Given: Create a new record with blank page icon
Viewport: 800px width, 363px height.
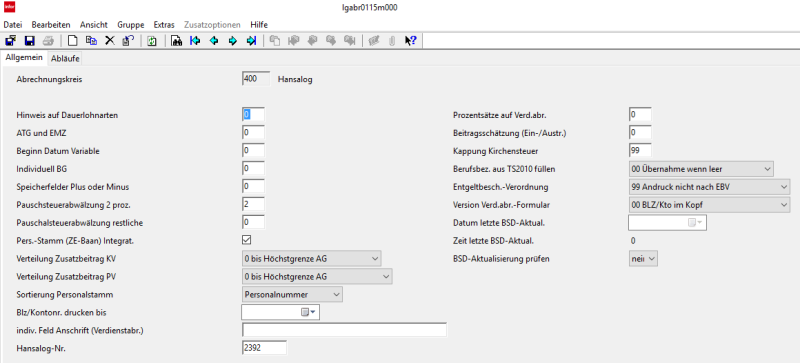Looking at the screenshot, I should pyautogui.click(x=72, y=41).
